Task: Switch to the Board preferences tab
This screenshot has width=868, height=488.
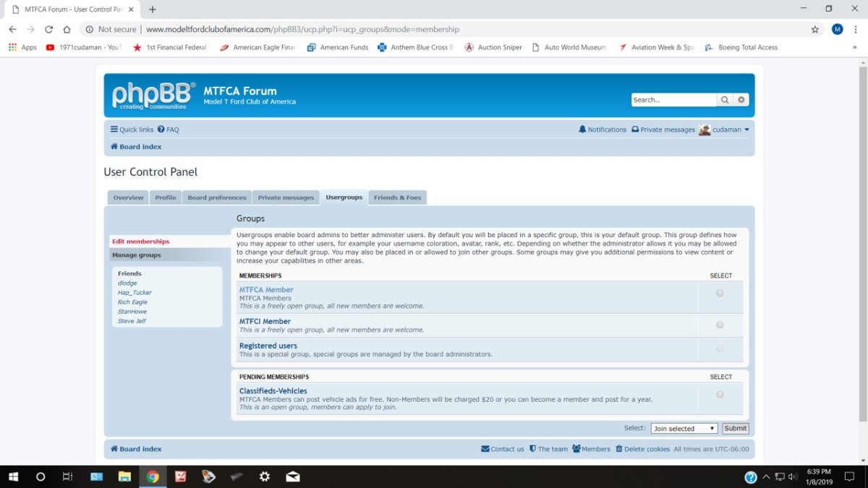Action: (217, 197)
